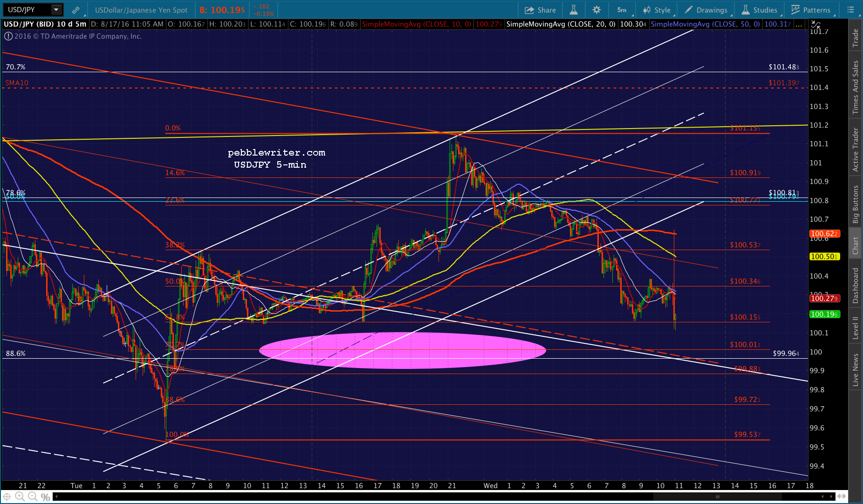Click the magenta ellipse drawing
Screen dimensions: 863x504
pos(402,350)
